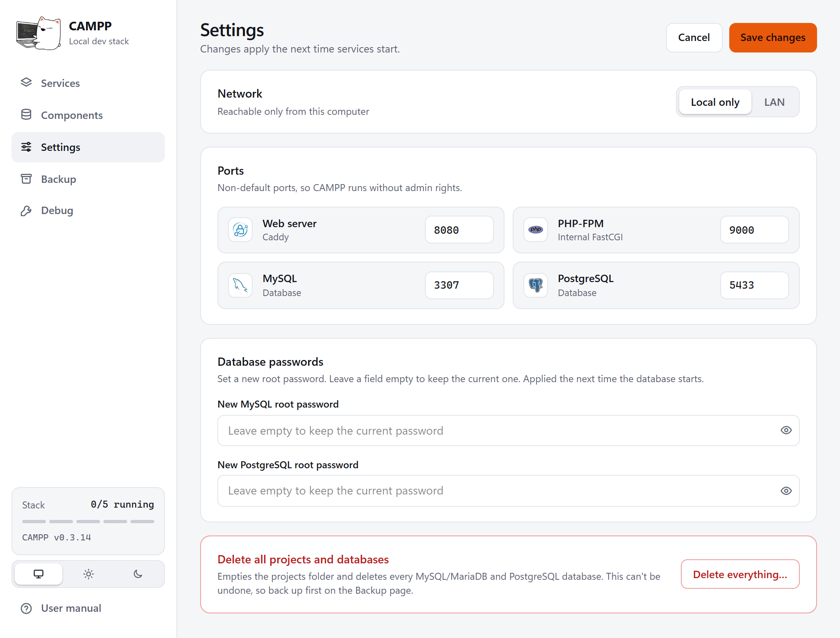This screenshot has width=840, height=638.
Task: Click the PostgreSQL elephant icon
Action: tap(536, 285)
